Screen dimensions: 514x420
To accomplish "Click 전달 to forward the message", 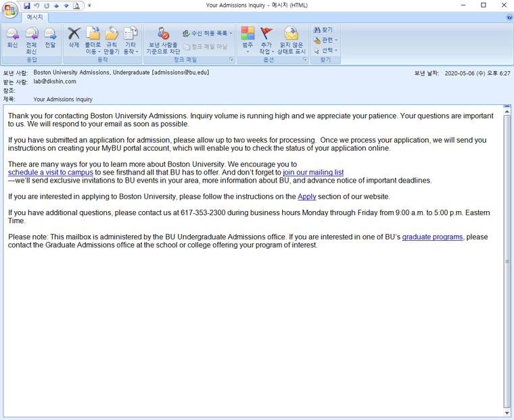I will 50,39.
